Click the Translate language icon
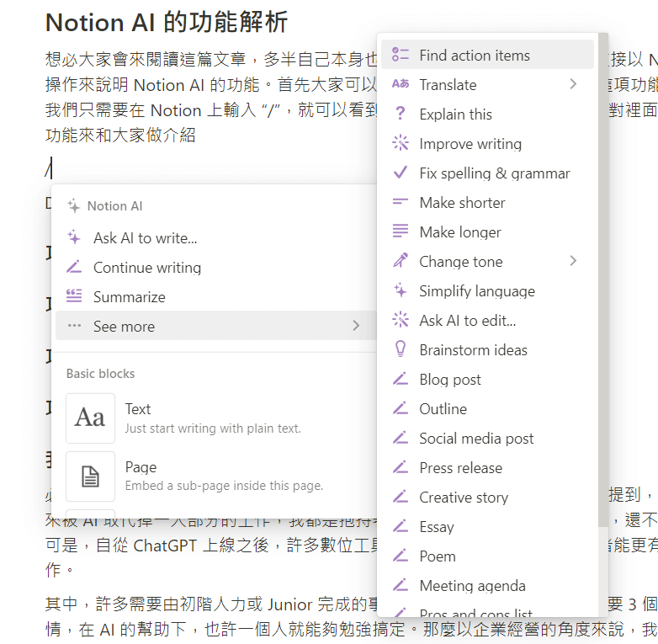 (401, 84)
